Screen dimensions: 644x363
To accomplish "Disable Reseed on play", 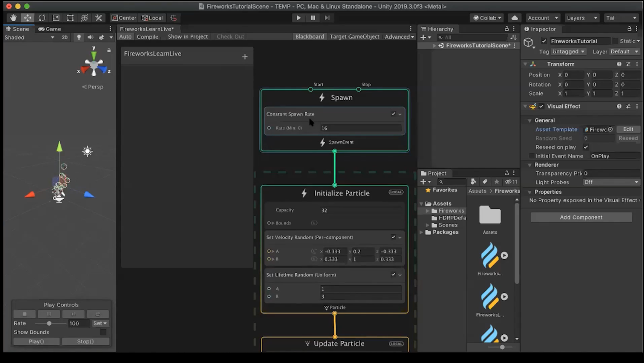I will click(586, 147).
